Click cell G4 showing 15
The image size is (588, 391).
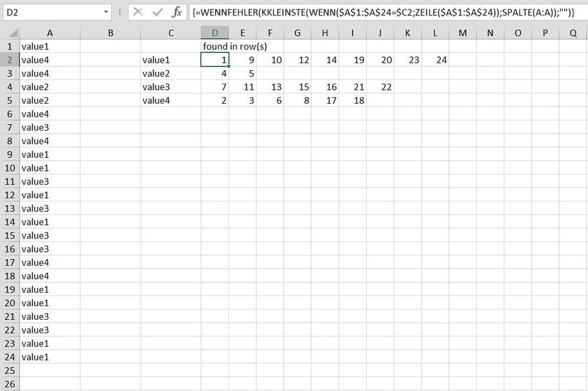tap(297, 87)
